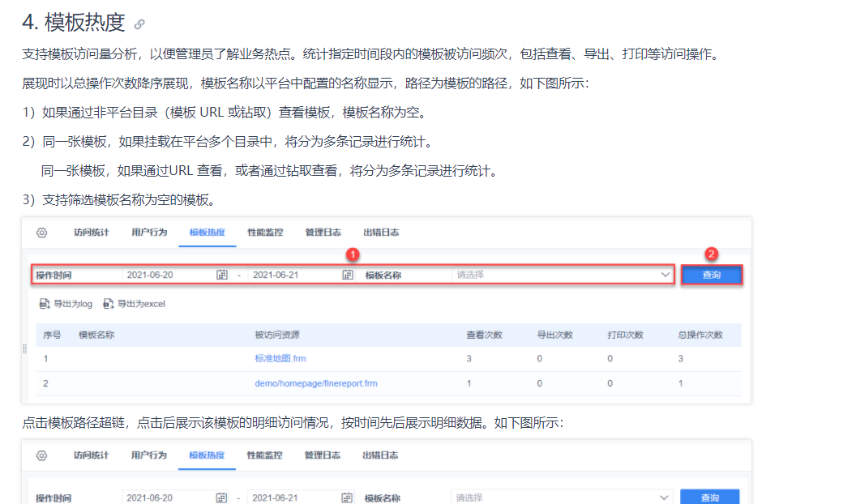
Task: Open the 标准地图.frm resource link
Action: pyautogui.click(x=280, y=358)
